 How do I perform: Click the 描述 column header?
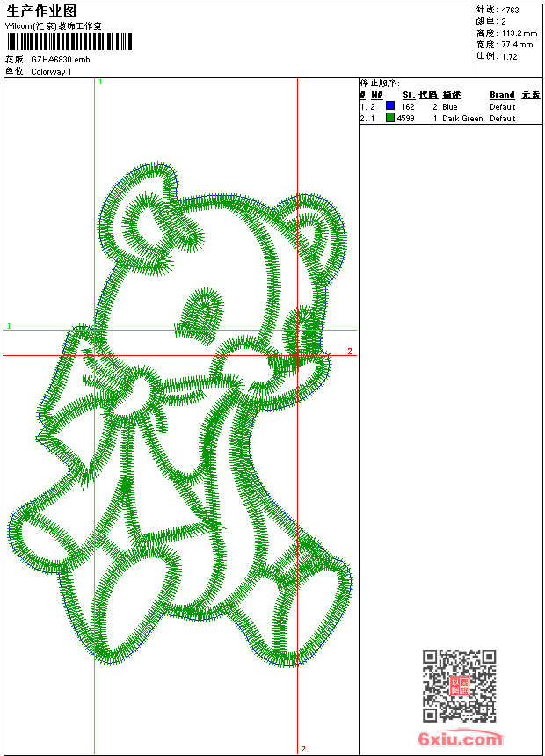point(452,95)
